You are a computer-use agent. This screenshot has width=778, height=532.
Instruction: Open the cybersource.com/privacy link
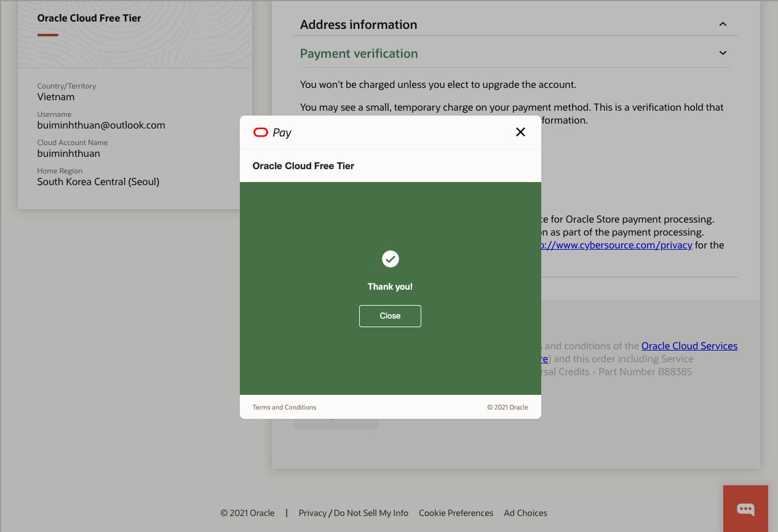pos(617,245)
